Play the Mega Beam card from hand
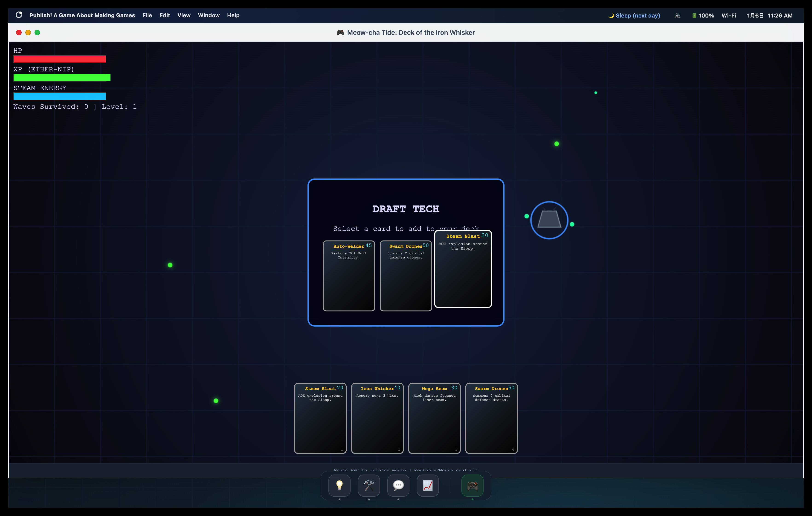The height and width of the screenshot is (516, 812). coord(434,419)
